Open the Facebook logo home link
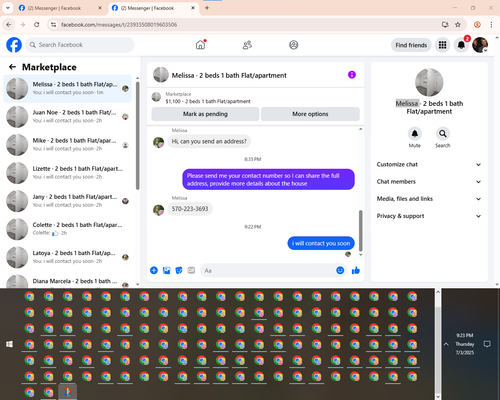500x400 pixels. [14, 45]
